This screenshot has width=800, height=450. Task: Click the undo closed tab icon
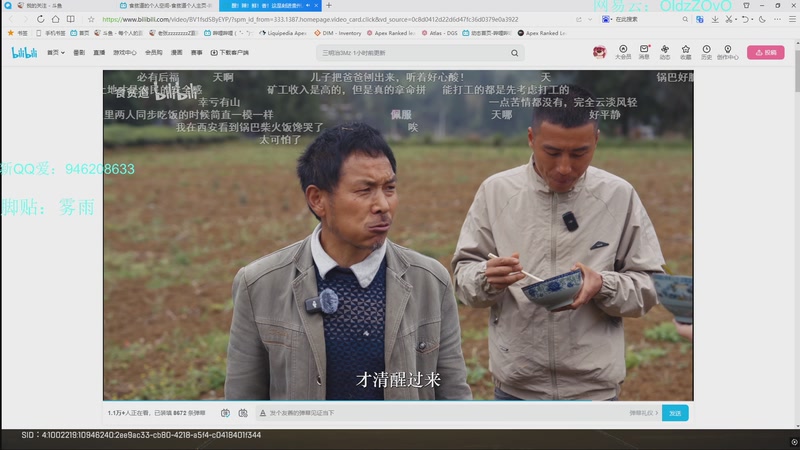(x=745, y=19)
